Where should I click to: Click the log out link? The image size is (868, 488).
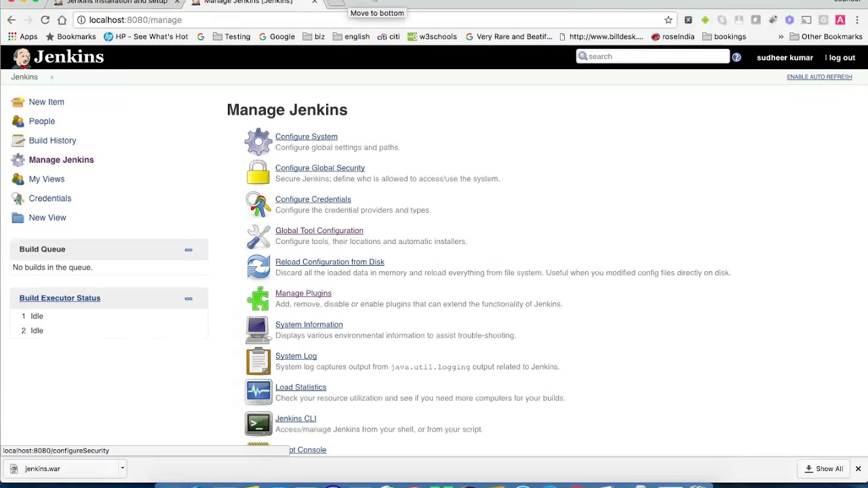842,58
